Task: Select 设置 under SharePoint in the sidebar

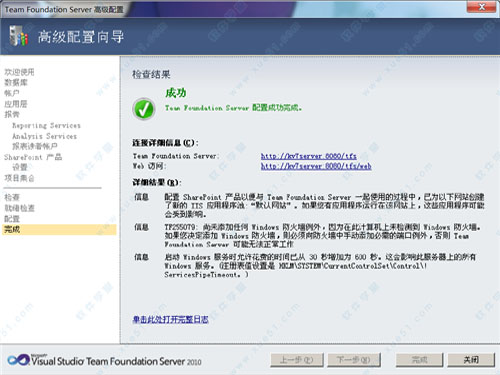Action: 20,167
